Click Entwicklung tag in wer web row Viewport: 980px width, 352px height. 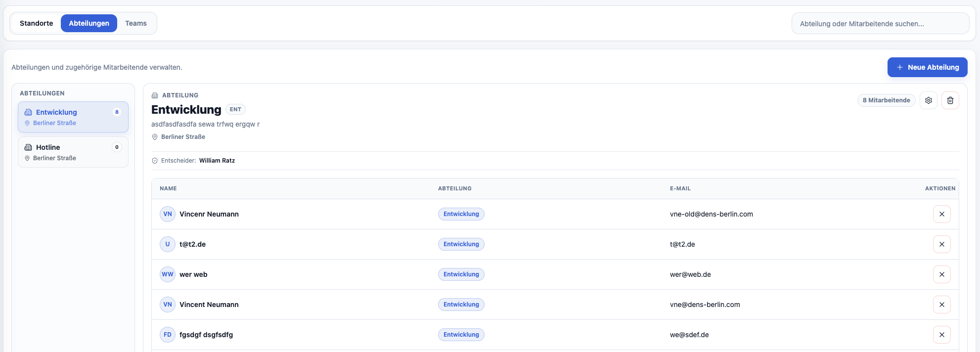click(461, 274)
